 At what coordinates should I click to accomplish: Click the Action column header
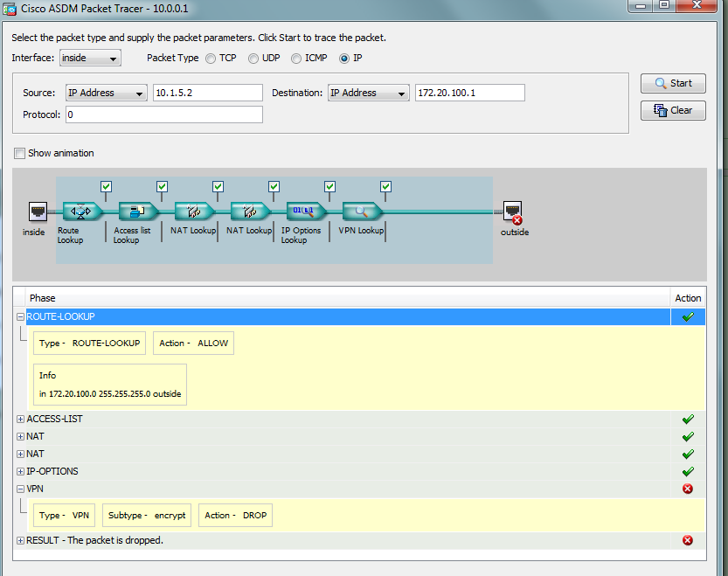tap(688, 298)
